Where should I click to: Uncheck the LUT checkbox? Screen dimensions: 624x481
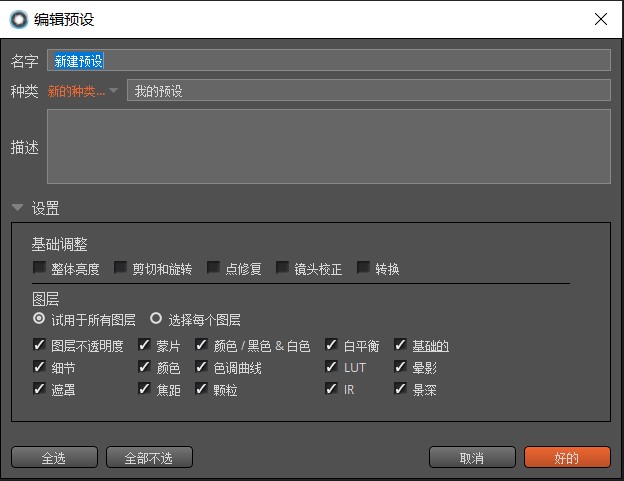(x=332, y=366)
